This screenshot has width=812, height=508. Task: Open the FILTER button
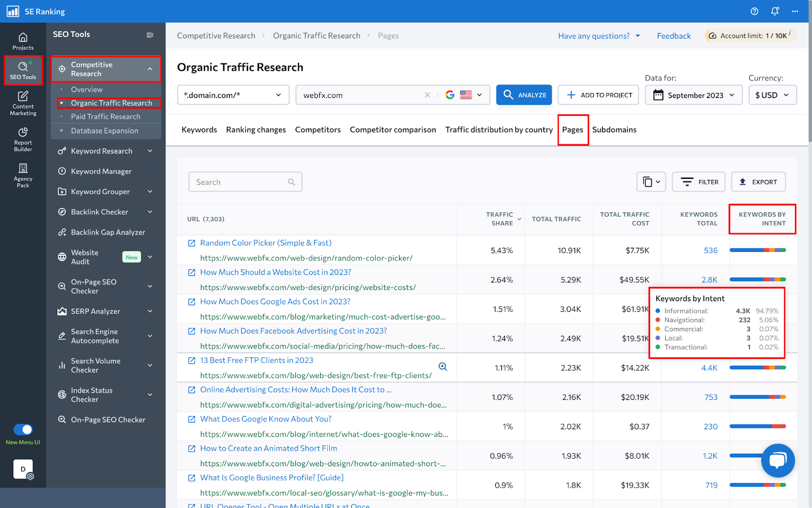(x=699, y=182)
